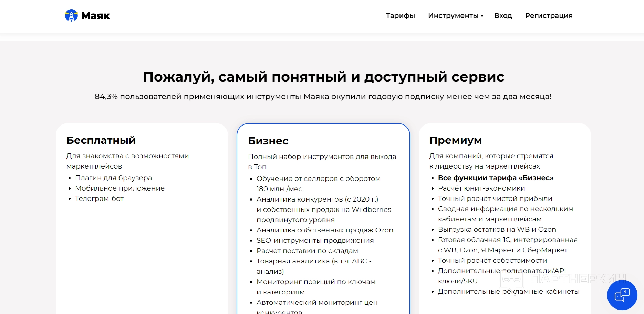
Task: Select the Бесплатный plan heading
Action: (x=101, y=140)
